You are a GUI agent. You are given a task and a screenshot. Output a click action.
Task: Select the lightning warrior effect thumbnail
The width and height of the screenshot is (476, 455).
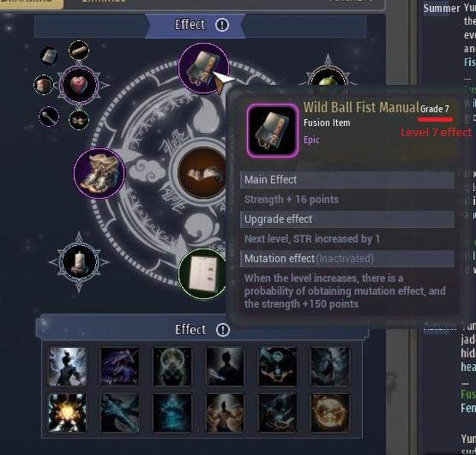click(x=67, y=367)
